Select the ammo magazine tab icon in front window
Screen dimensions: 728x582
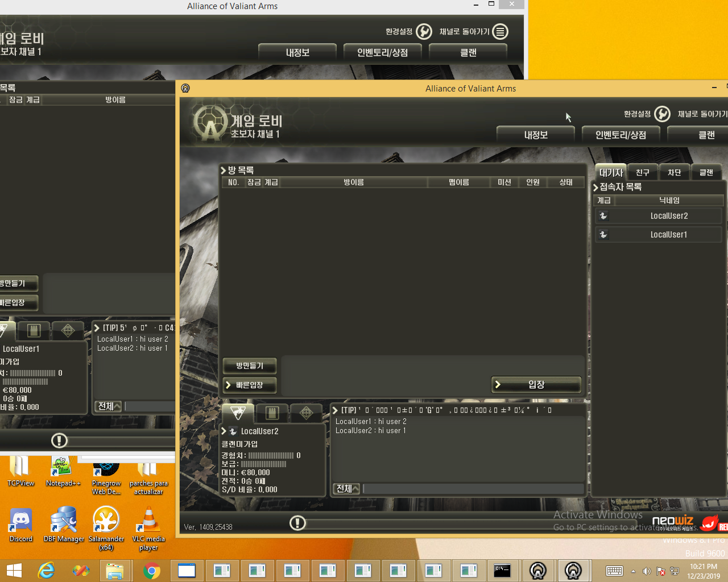click(x=272, y=413)
